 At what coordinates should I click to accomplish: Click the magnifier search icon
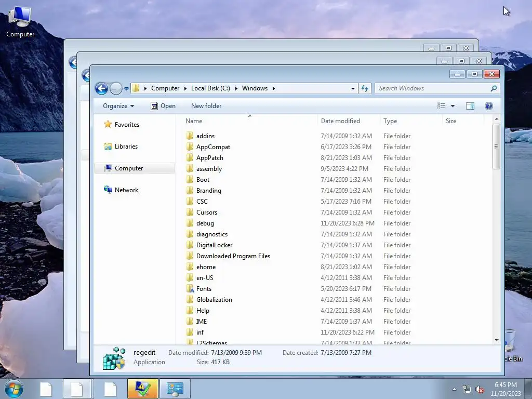[494, 88]
